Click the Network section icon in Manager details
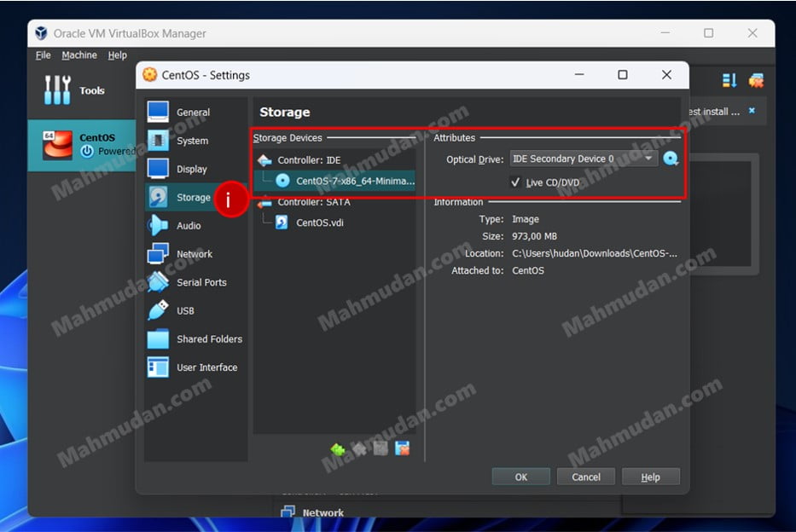Screen dimensions: 796x532 point(288,512)
